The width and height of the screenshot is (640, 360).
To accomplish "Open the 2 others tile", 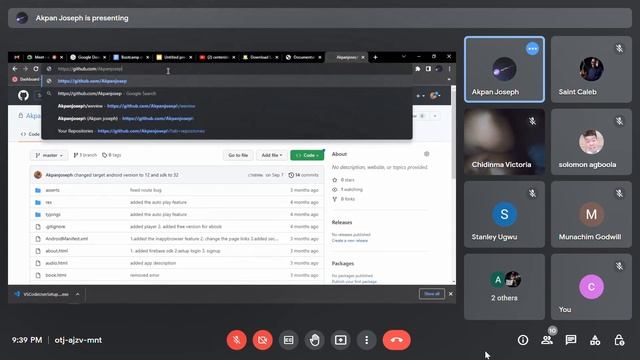I will [x=504, y=287].
